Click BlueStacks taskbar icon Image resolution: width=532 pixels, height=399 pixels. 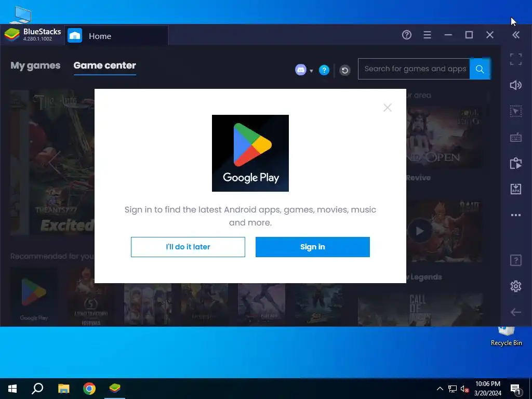(x=115, y=389)
